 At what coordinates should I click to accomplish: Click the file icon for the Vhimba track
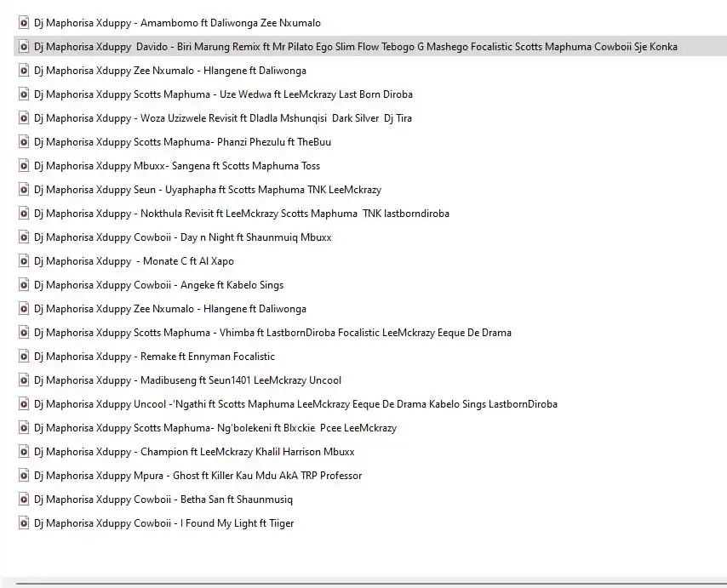24,332
